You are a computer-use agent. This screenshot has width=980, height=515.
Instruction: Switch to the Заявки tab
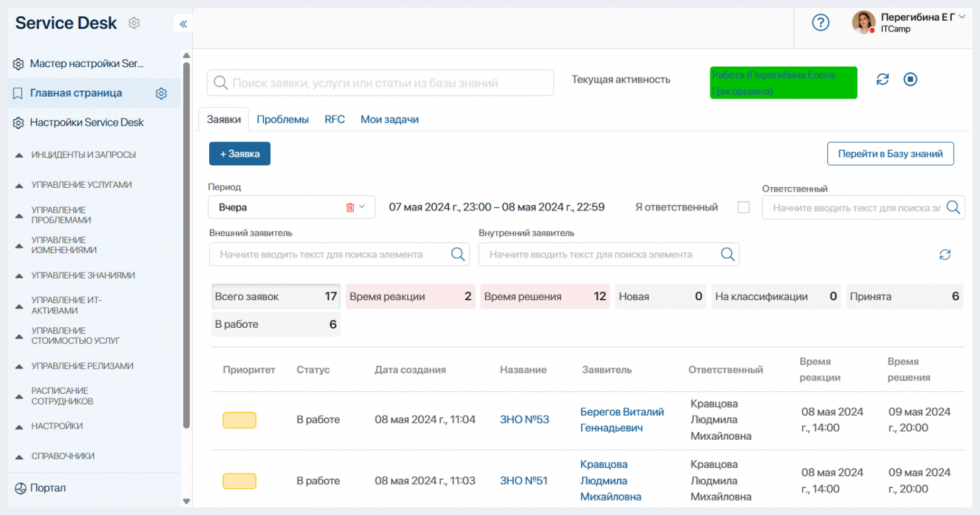tap(224, 119)
